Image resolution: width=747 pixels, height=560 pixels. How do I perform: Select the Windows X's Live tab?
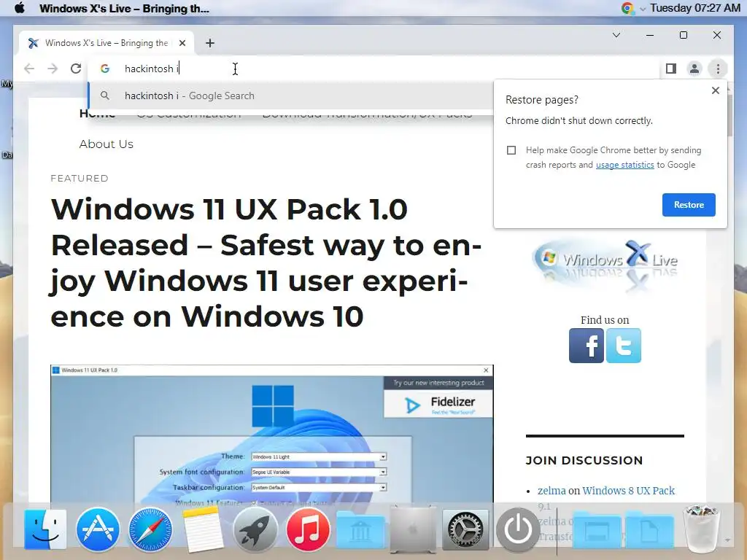107,43
